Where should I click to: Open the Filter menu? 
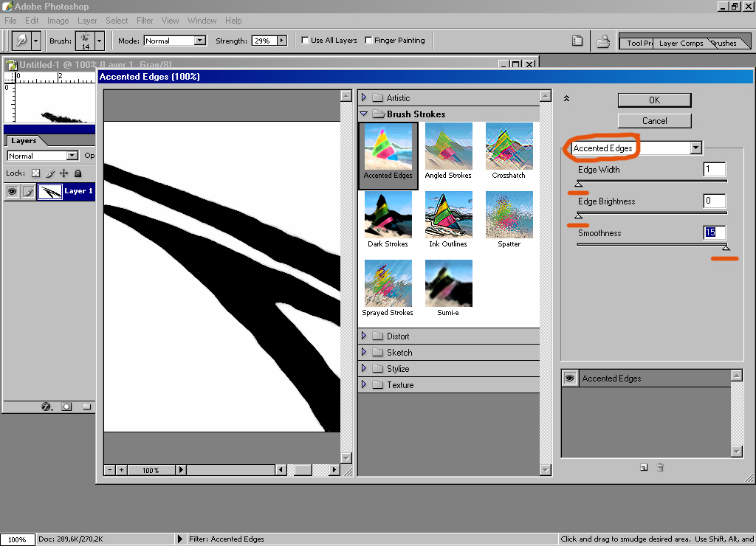[x=145, y=21]
